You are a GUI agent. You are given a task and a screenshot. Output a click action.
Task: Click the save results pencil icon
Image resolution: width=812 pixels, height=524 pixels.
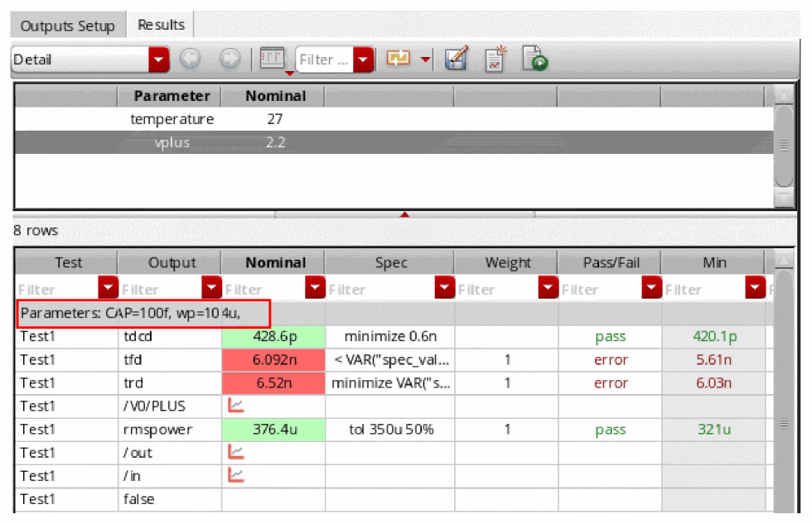[457, 60]
